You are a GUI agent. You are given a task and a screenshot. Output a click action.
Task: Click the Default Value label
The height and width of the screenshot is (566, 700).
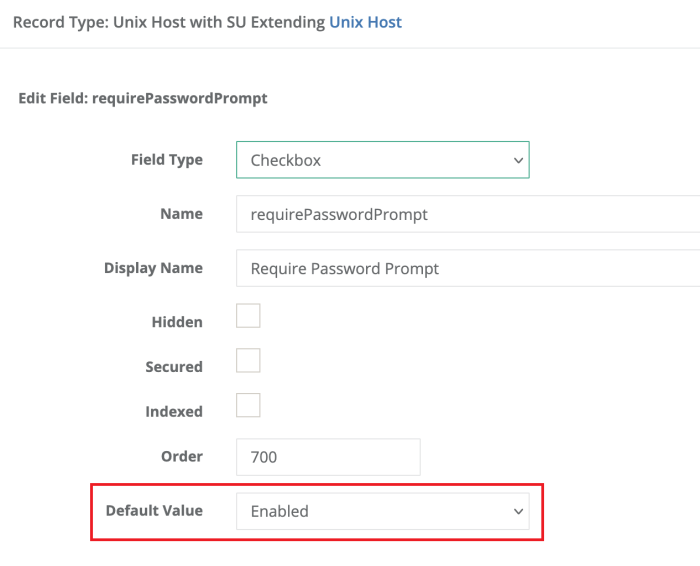154,511
